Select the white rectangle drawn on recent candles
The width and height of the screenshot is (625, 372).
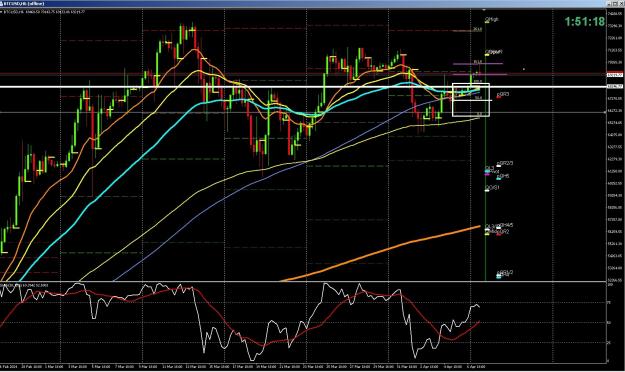pyautogui.click(x=471, y=100)
